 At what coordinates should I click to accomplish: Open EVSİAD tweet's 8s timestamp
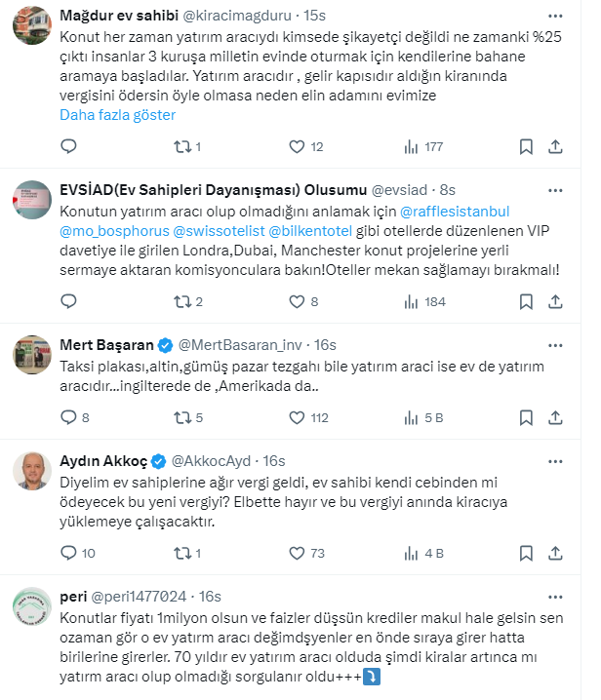pyautogui.click(x=445, y=189)
